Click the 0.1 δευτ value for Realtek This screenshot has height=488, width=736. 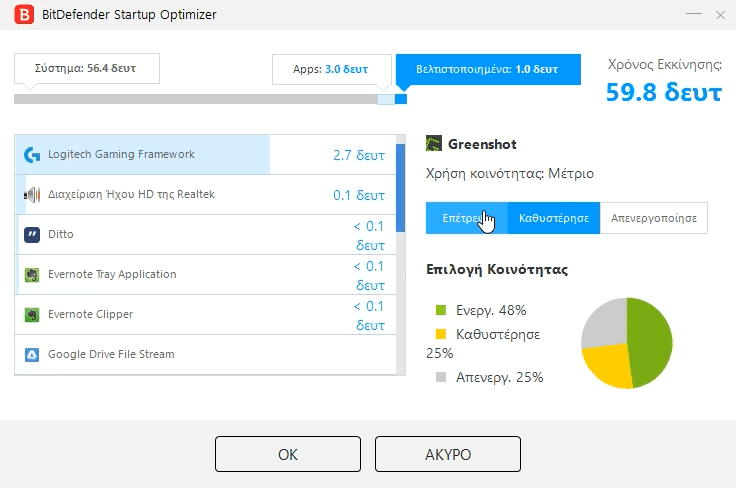tap(359, 195)
